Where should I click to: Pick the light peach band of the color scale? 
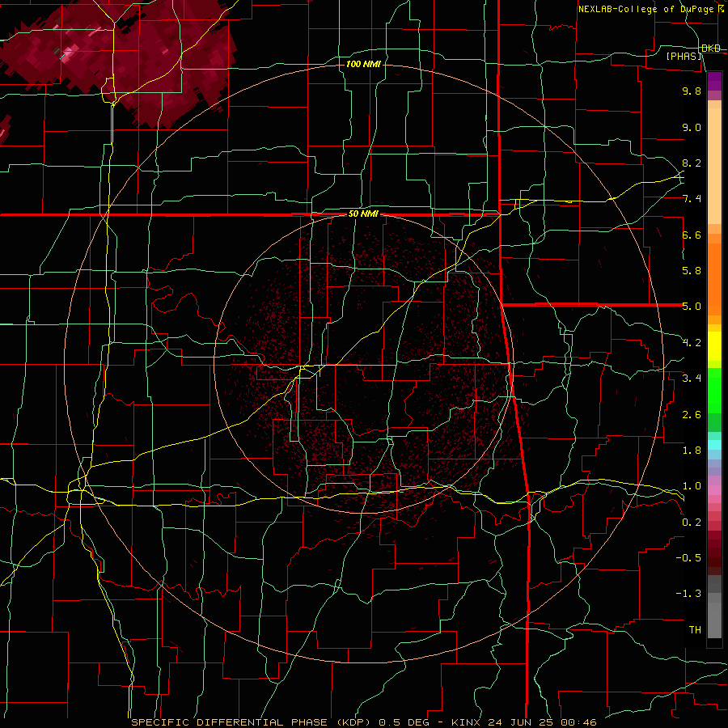click(x=714, y=167)
